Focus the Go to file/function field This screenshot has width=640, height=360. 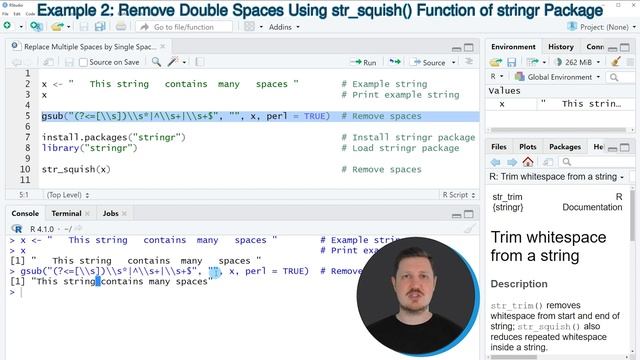pos(184,27)
